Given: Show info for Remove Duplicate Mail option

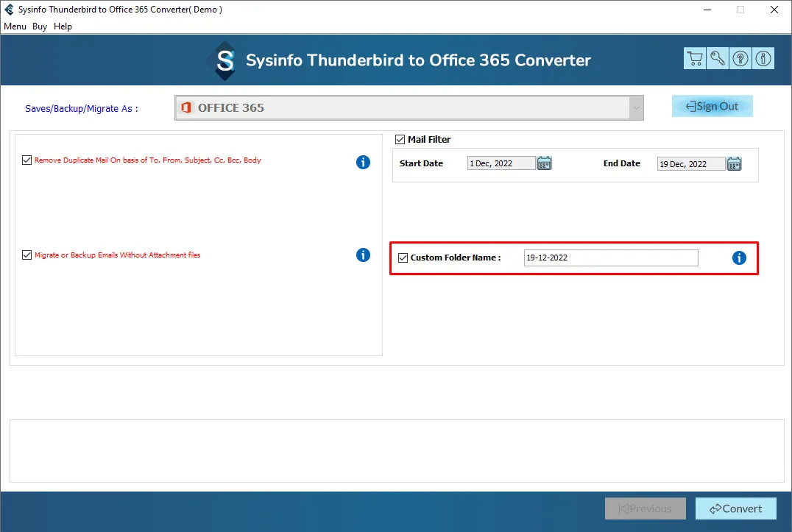Looking at the screenshot, I should tap(363, 162).
